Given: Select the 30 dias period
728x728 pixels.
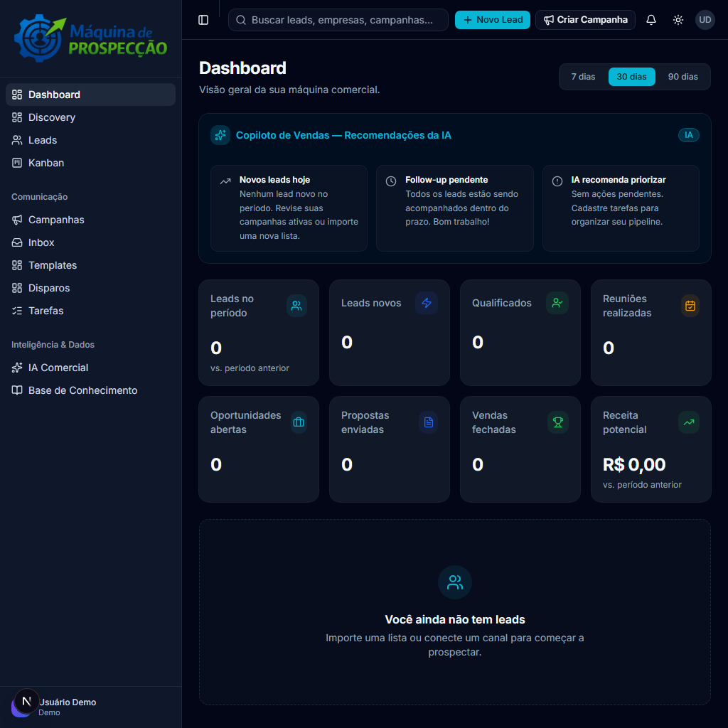Looking at the screenshot, I should 631,77.
